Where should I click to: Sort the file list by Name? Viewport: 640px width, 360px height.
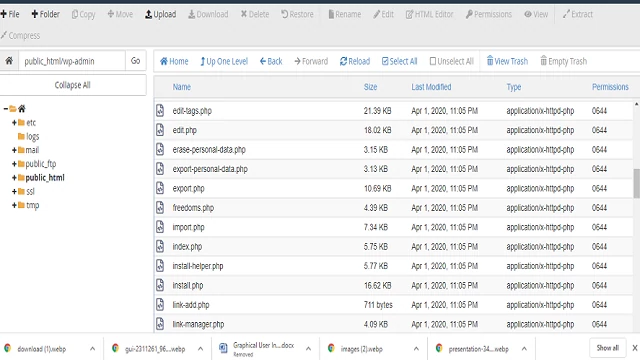coord(182,87)
